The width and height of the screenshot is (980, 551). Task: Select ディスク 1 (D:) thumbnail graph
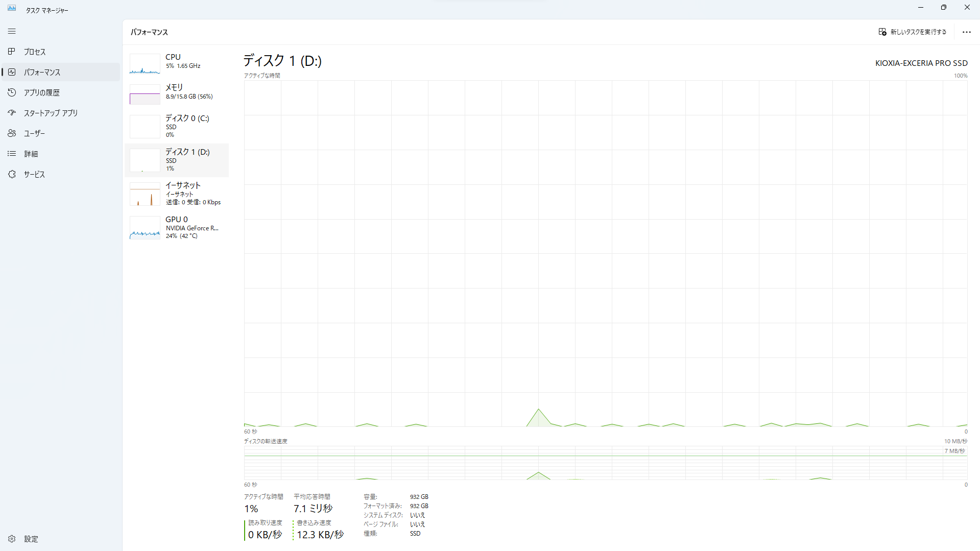point(145,160)
